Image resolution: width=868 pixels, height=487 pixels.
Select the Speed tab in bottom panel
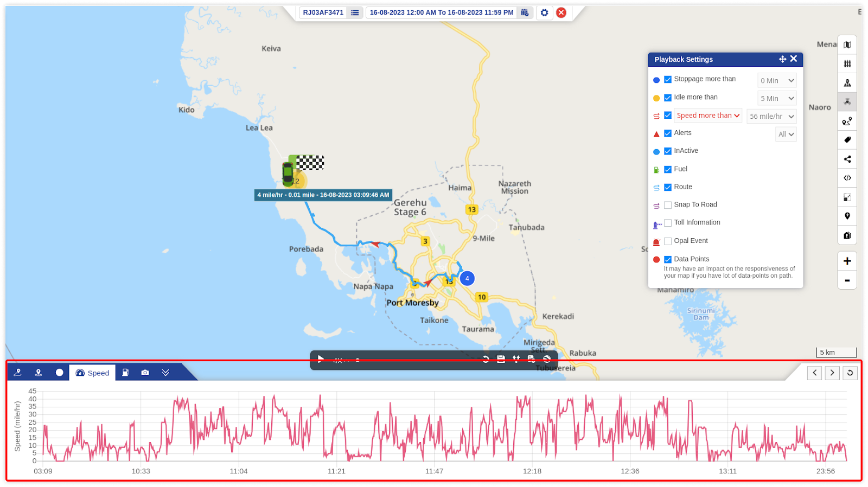click(92, 373)
